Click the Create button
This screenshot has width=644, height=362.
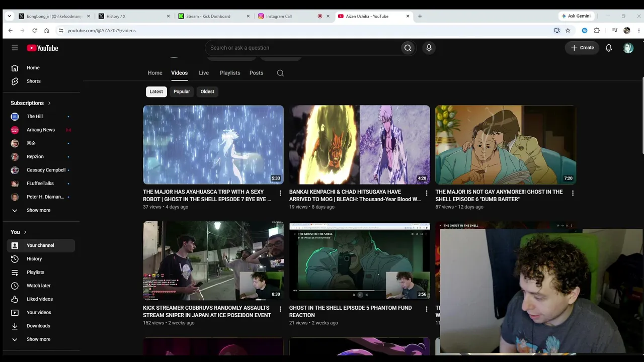click(582, 48)
